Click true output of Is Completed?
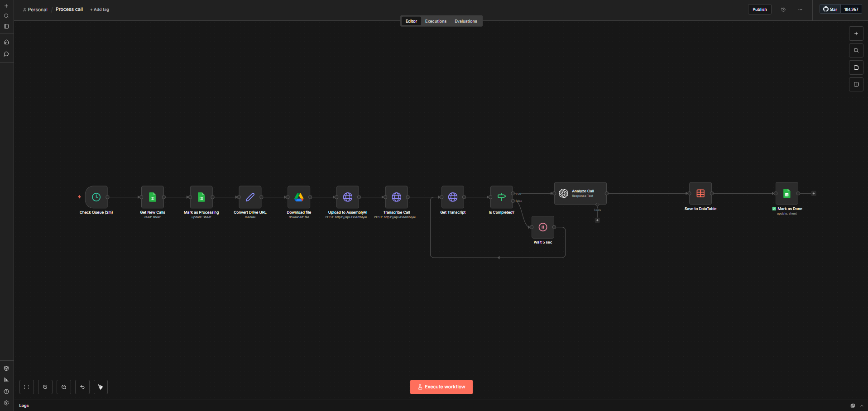This screenshot has width=868, height=411. tap(513, 193)
